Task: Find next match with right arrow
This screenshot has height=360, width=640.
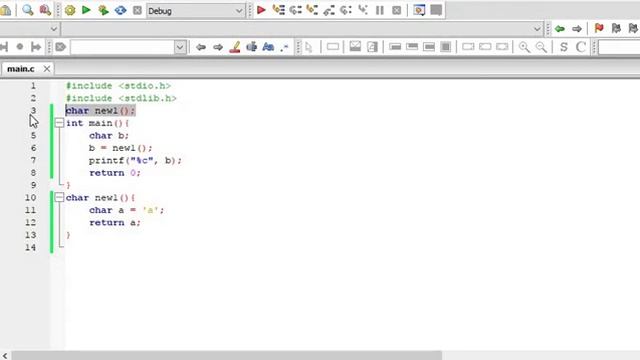Action: click(x=218, y=47)
